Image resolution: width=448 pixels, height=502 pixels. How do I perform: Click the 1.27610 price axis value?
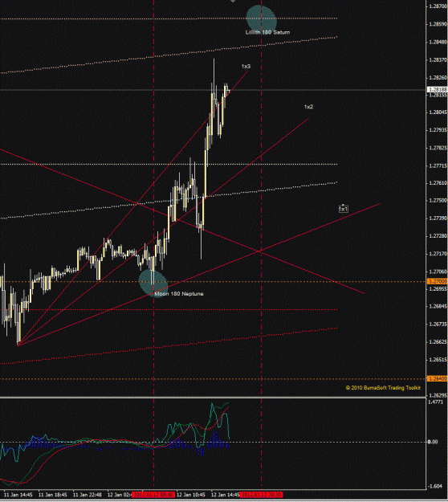438,182
